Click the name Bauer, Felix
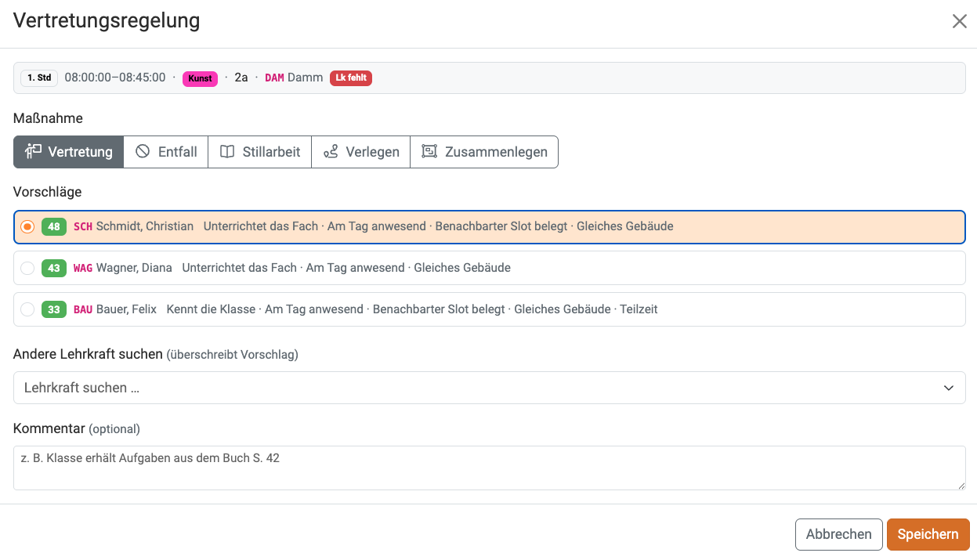The image size is (977, 560). click(127, 309)
